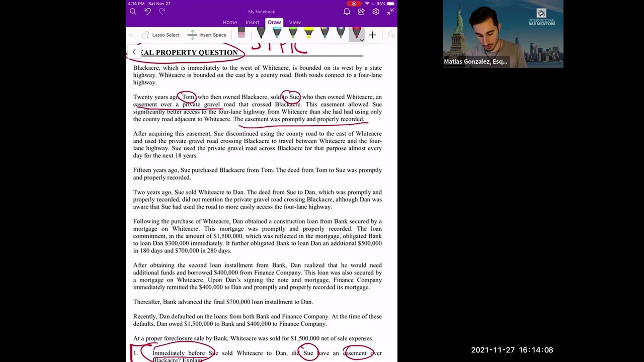Click the My Notebook title
This screenshot has width=644, height=362.
tap(262, 12)
